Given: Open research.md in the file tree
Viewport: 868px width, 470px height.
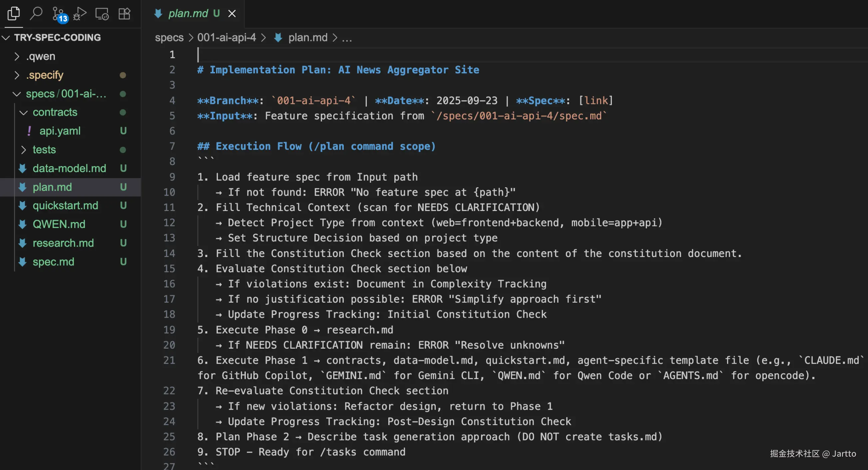Looking at the screenshot, I should click(x=63, y=243).
